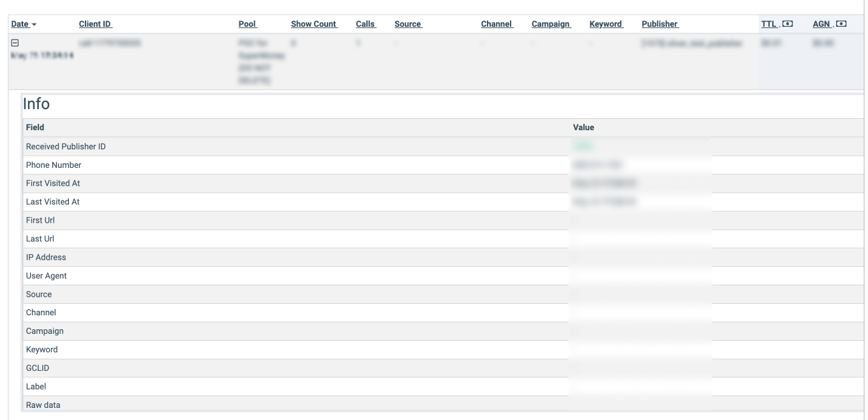Sort by Show Count column
Image resolution: width=868 pixels, height=420 pixels.
coord(314,24)
